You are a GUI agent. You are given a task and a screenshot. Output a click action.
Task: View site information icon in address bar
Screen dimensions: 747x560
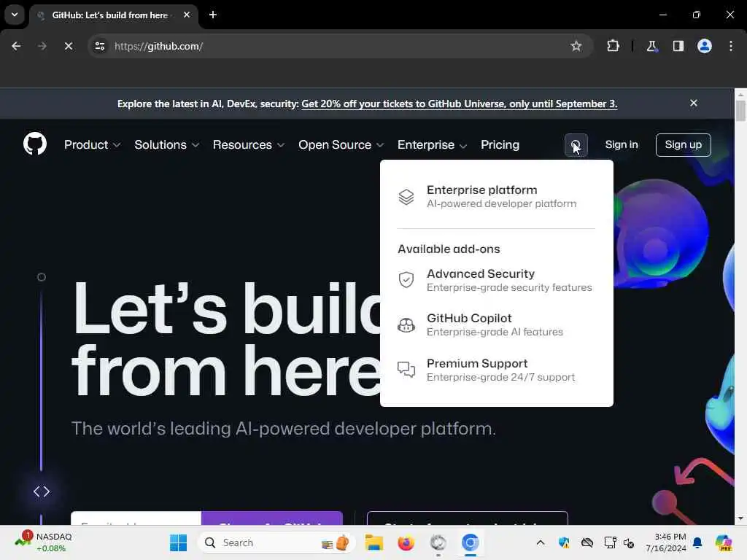[x=99, y=46]
